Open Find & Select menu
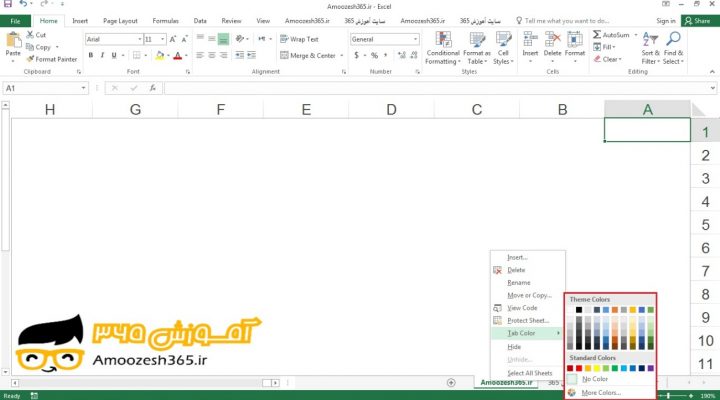 673,48
